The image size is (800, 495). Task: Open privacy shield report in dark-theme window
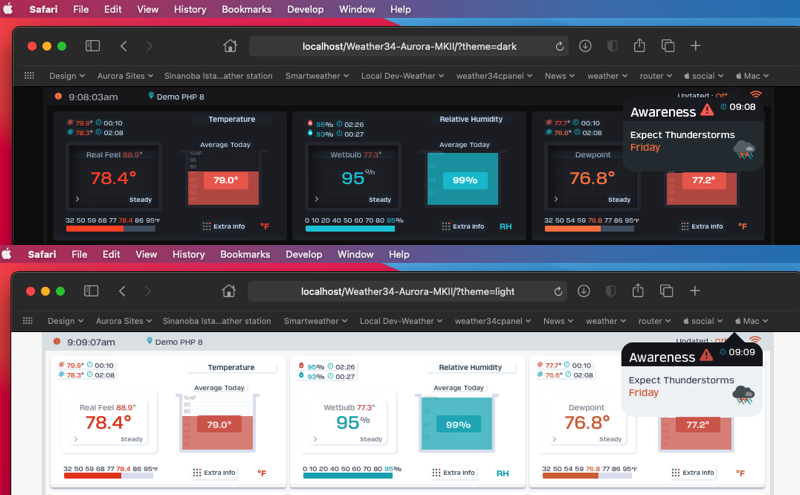(x=612, y=46)
